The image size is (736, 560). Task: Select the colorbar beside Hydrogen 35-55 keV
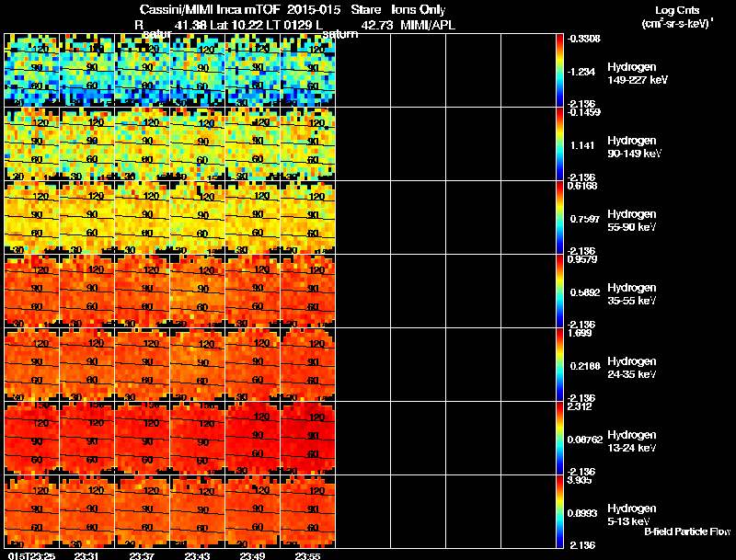coord(559,291)
